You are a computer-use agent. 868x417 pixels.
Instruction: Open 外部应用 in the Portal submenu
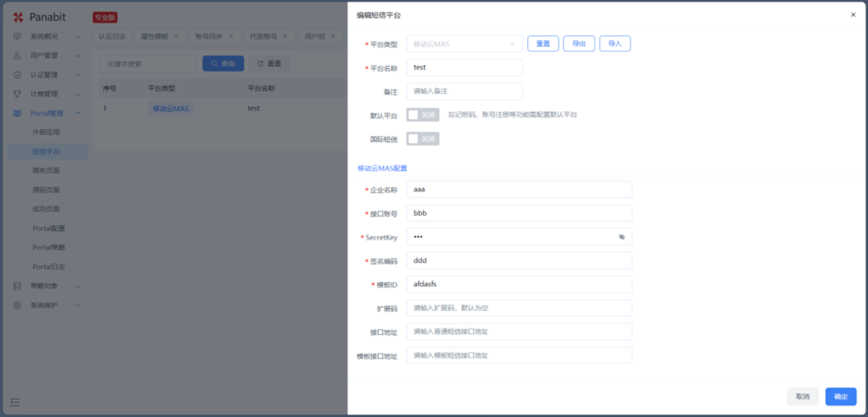pos(46,133)
